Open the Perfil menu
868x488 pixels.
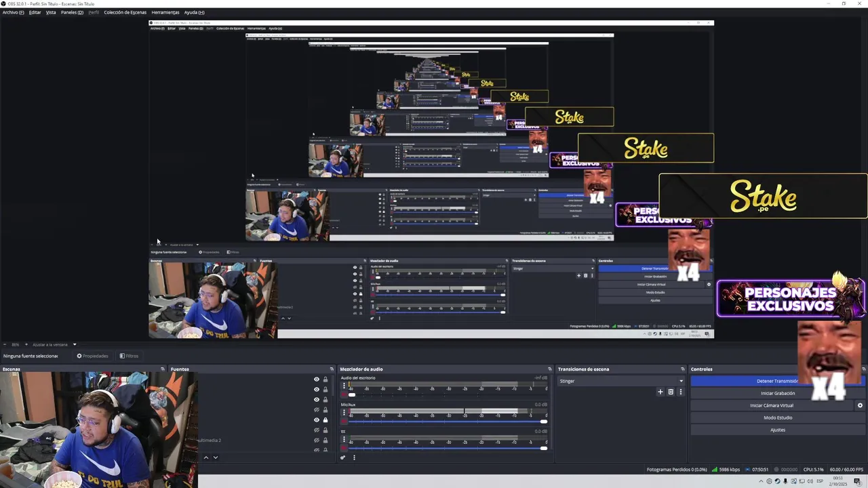pyautogui.click(x=94, y=12)
